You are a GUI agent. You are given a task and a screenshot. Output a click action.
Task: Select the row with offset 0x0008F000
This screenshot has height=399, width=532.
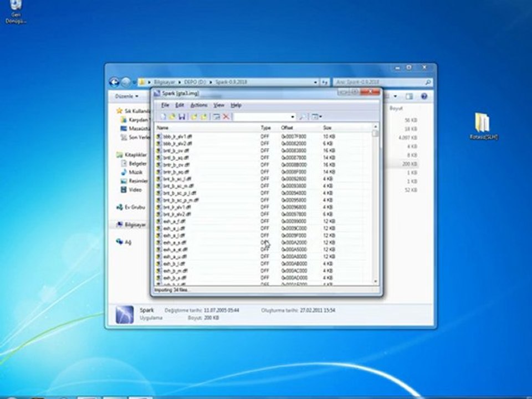pos(263,172)
